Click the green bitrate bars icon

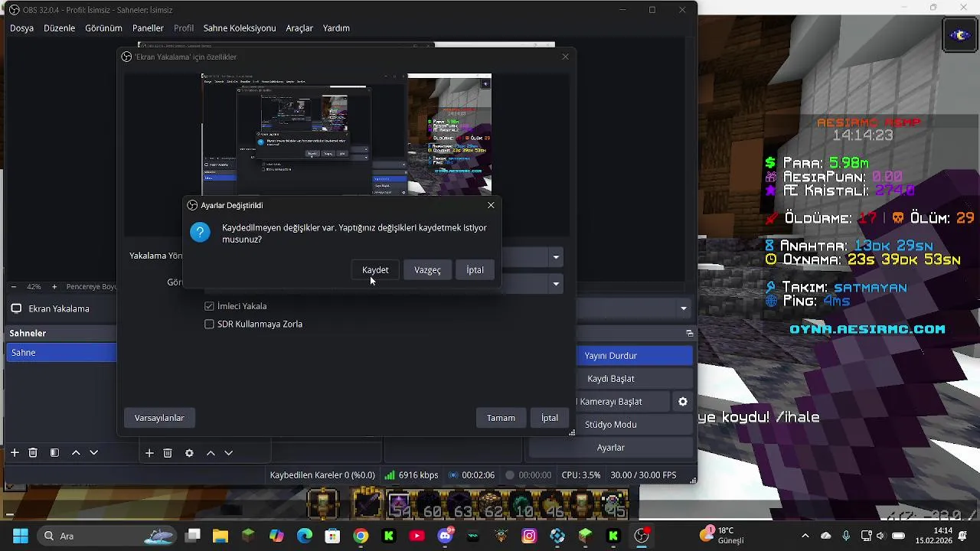tap(390, 475)
